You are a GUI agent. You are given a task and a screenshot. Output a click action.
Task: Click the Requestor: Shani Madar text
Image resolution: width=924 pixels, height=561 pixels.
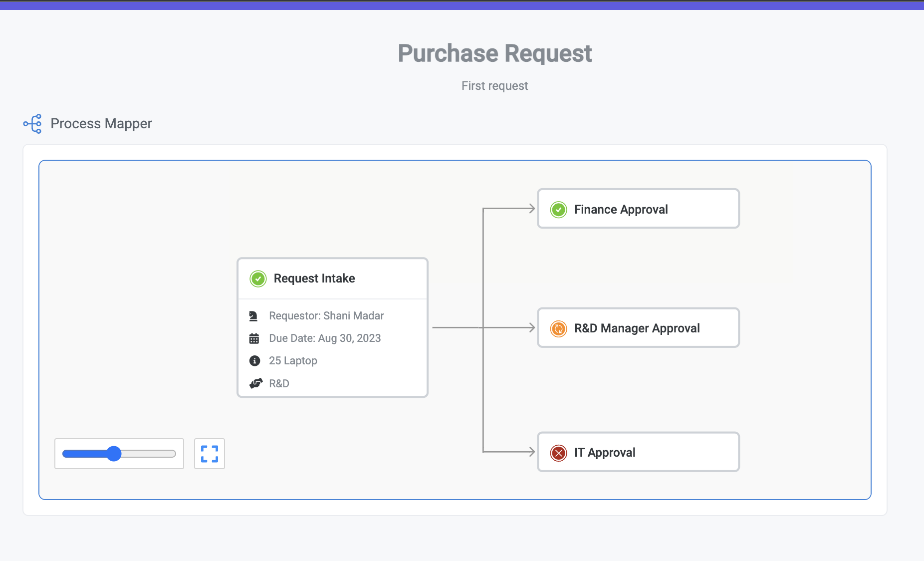[x=326, y=316]
